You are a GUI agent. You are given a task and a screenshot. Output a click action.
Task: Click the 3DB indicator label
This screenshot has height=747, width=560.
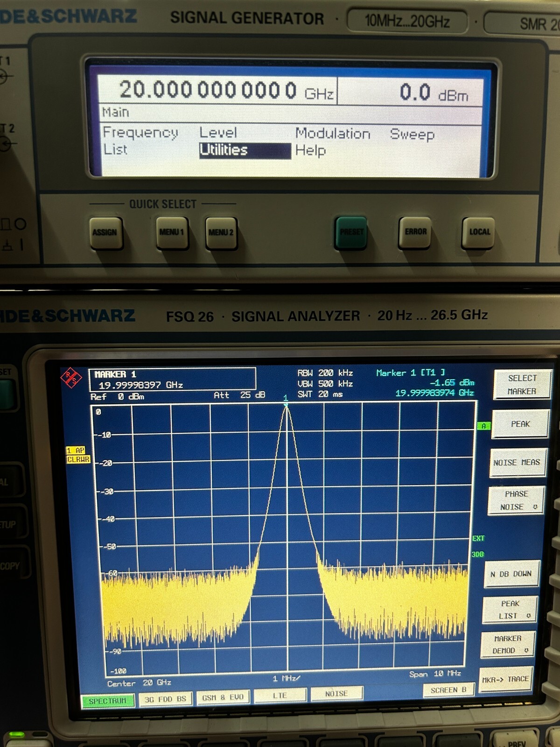478,554
